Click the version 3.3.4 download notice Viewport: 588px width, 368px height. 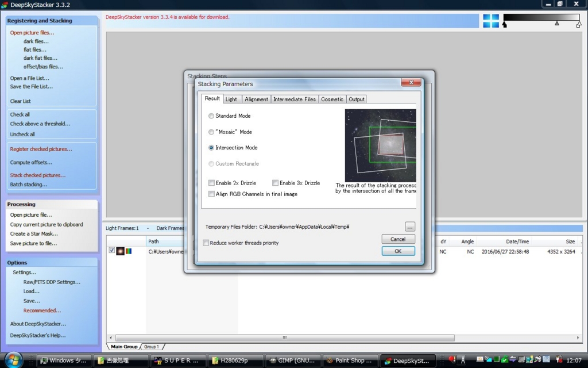point(167,17)
